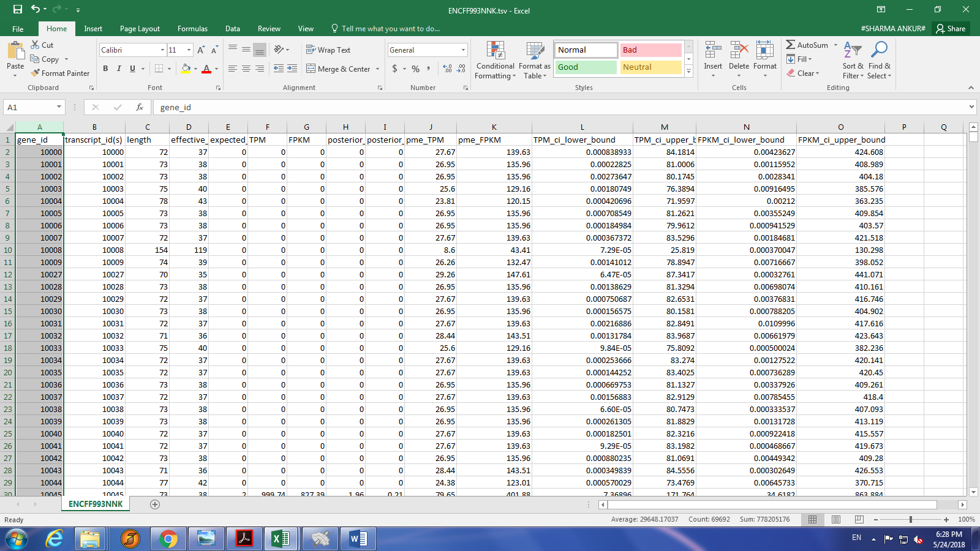The height and width of the screenshot is (551, 980).
Task: Click the Borders icon
Action: click(x=159, y=69)
